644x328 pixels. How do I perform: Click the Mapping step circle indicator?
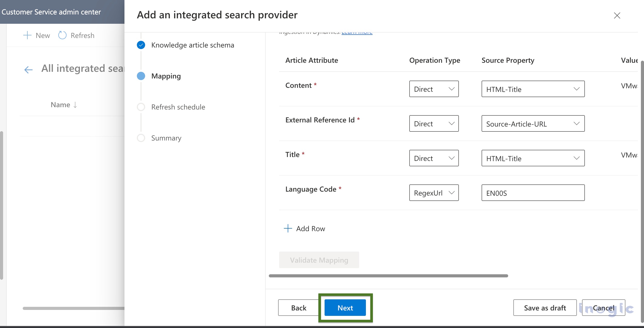pos(141,76)
